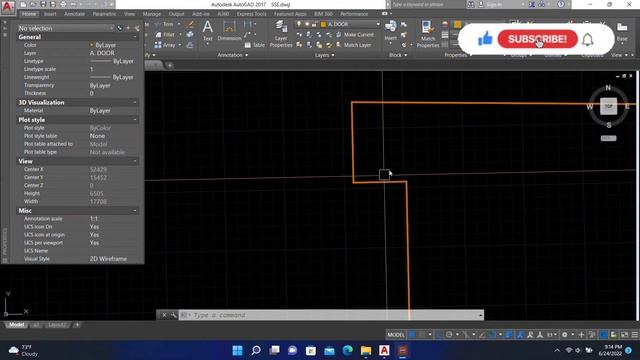This screenshot has height=360, width=640.
Task: Collapse the General section in Properties
Action: pyautogui.click(x=135, y=37)
